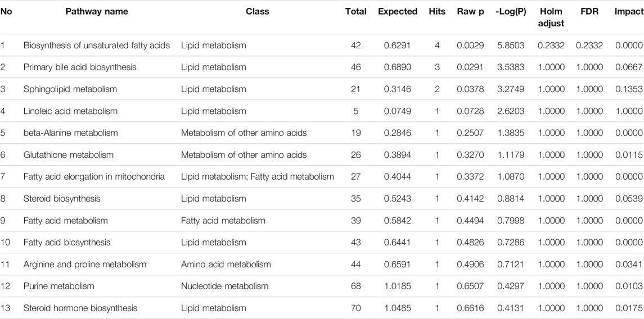Click the Pathway name column header

97,12
